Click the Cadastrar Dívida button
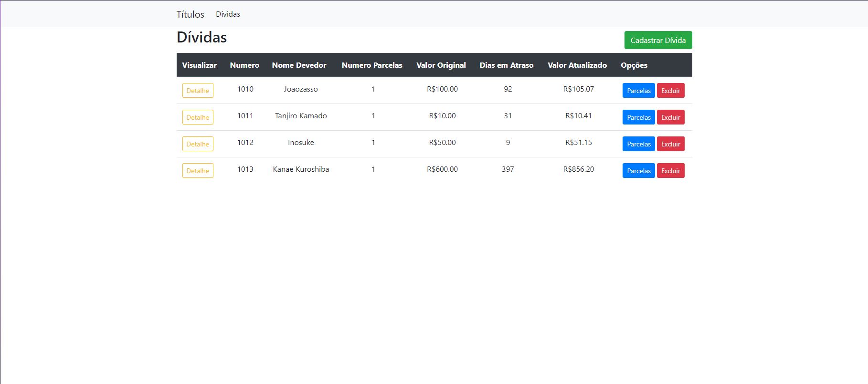 (x=658, y=40)
